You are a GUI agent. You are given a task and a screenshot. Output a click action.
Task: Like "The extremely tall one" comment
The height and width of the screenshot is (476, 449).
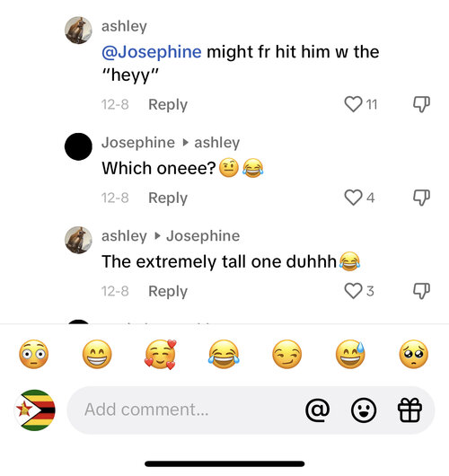pos(354,291)
